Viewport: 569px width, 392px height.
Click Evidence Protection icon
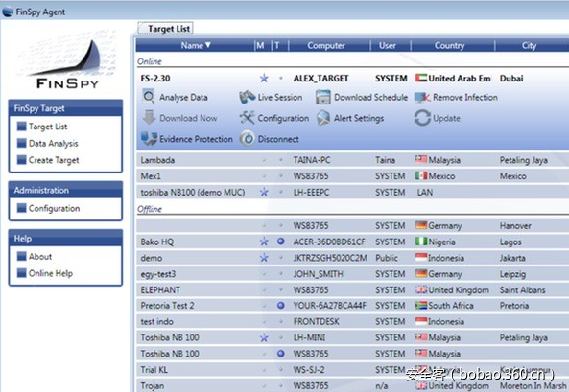point(149,139)
